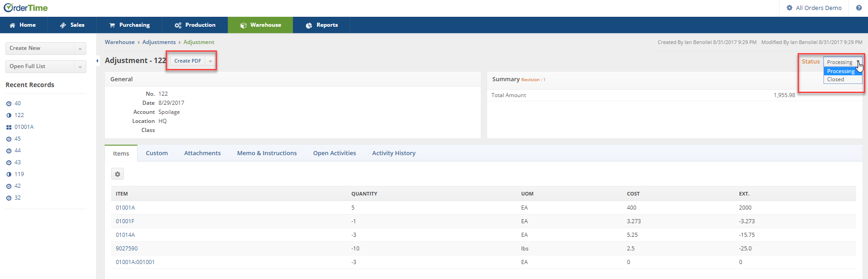Image resolution: width=868 pixels, height=279 pixels.
Task: Open the Warehouse menu
Action: (x=261, y=25)
